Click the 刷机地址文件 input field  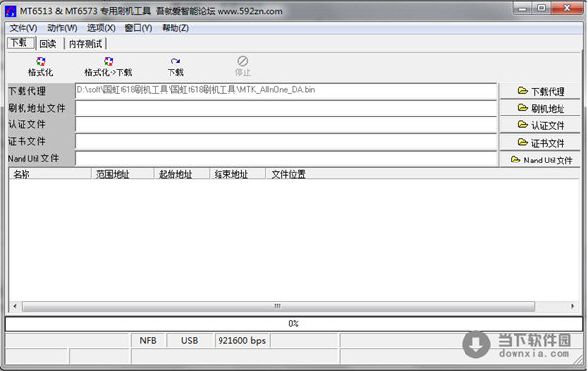(x=286, y=109)
